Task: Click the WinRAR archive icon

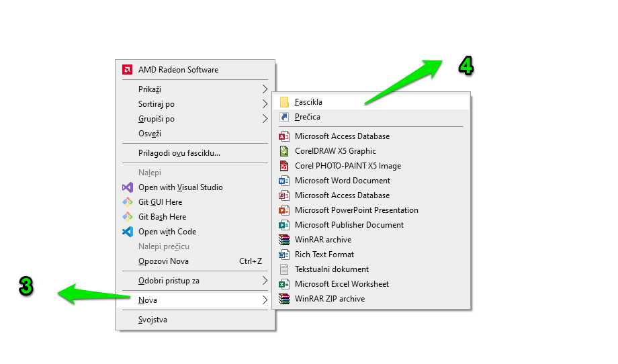Action: coord(284,240)
